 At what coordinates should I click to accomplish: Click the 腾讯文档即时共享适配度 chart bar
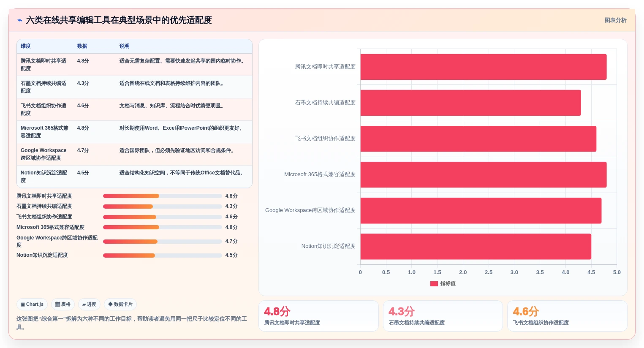[x=484, y=67]
